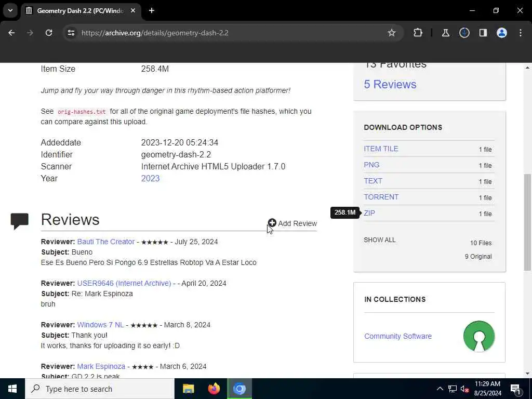Open Chrome three-dot menu

(x=521, y=33)
